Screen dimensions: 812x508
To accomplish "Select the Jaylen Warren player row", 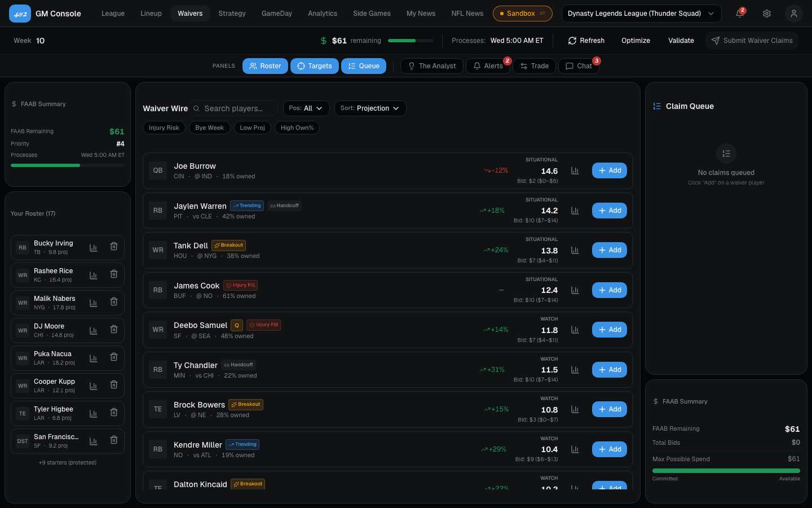I will (388, 211).
